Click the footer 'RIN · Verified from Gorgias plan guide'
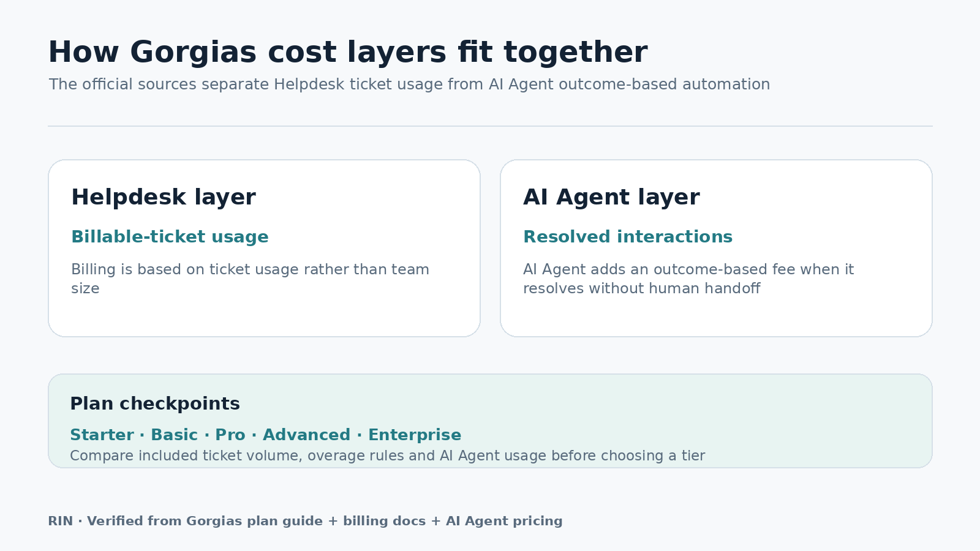The width and height of the screenshot is (980, 551). tap(186, 521)
